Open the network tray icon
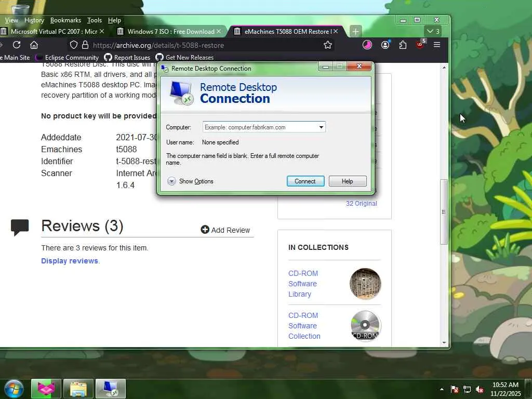The width and height of the screenshot is (532, 399). (467, 389)
